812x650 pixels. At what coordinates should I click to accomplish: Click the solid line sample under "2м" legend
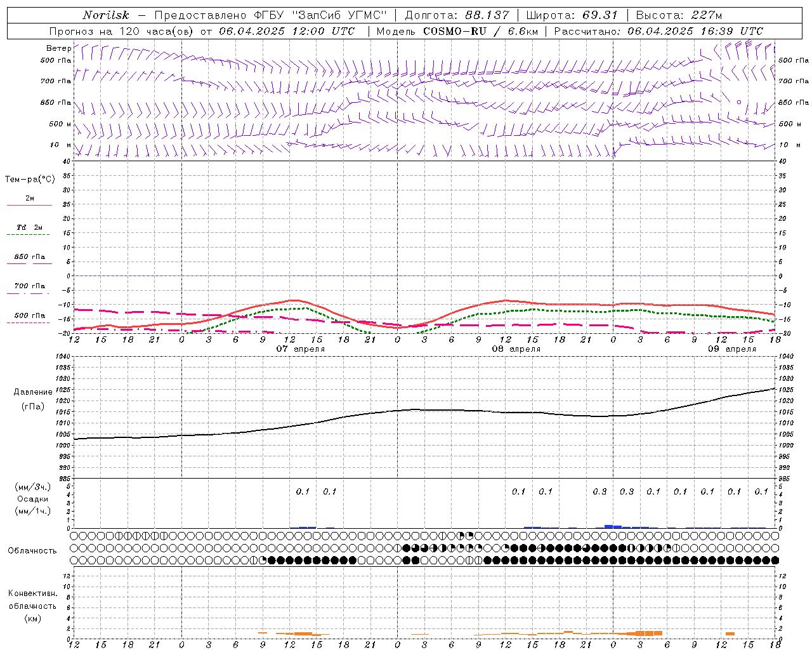coord(29,206)
